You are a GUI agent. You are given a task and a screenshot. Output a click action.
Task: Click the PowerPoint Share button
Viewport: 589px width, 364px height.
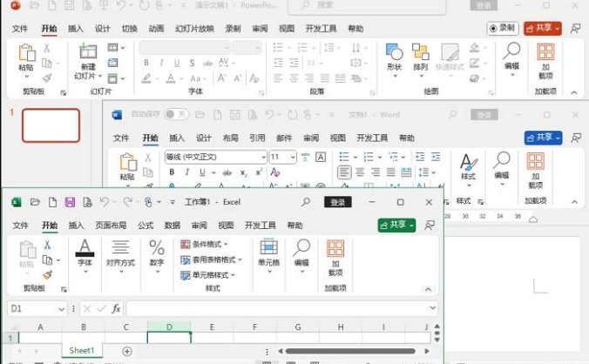[543, 28]
